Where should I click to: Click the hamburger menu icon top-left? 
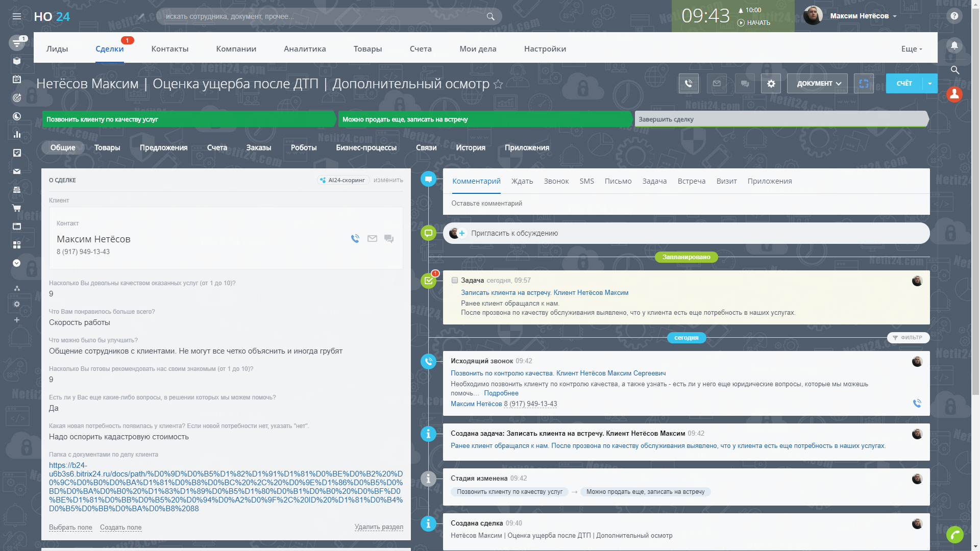point(17,16)
